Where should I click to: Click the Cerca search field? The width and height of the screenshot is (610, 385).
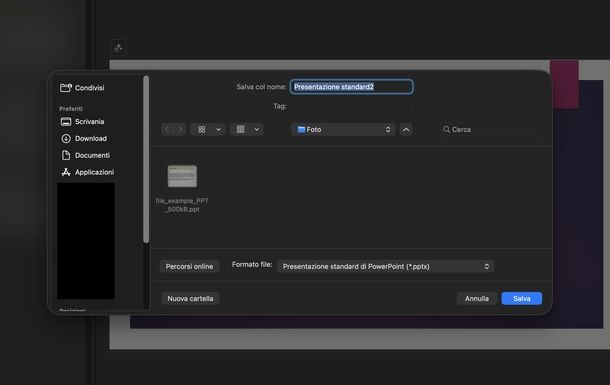coord(491,130)
